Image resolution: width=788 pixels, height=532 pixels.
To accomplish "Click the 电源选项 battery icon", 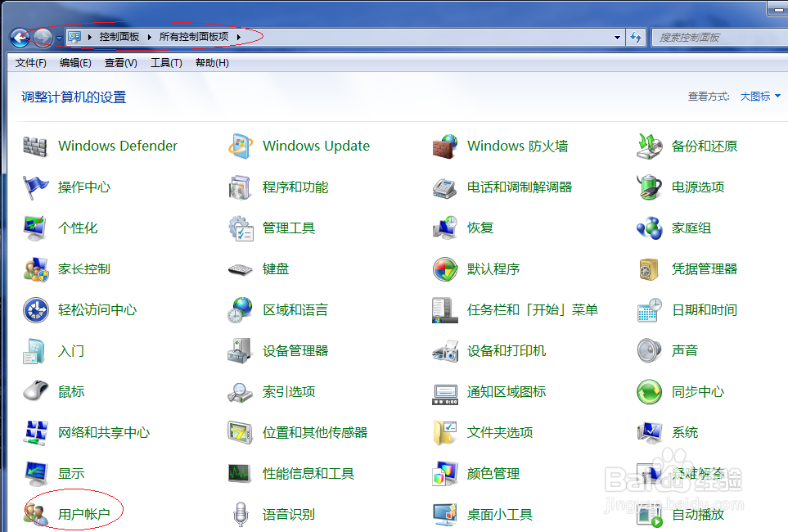I will [649, 187].
